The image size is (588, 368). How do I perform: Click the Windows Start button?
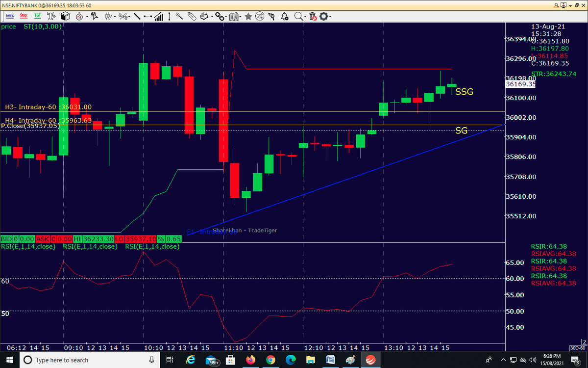pyautogui.click(x=9, y=360)
